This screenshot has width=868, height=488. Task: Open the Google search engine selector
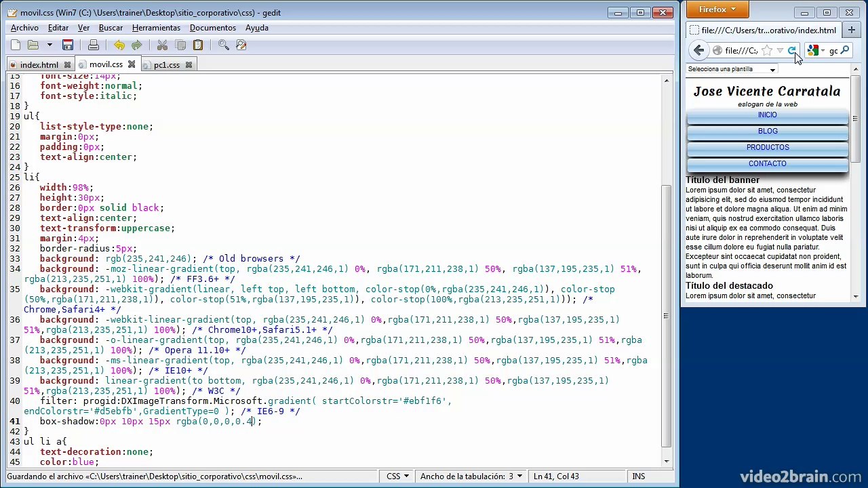tap(815, 51)
